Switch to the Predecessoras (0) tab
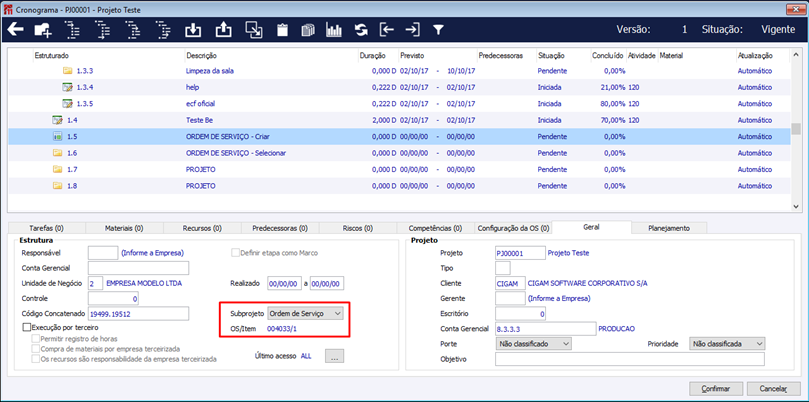Viewport: 809px width, 402px height. point(280,228)
